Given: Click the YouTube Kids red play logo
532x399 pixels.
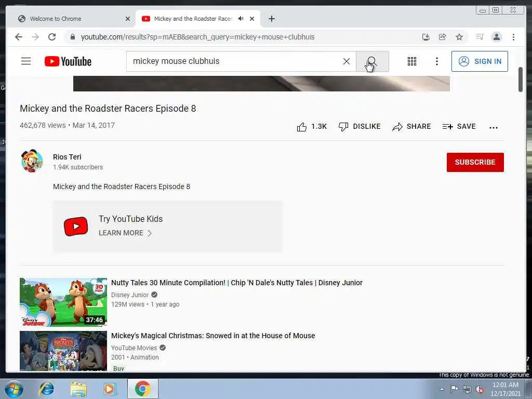Looking at the screenshot, I should 76,227.
